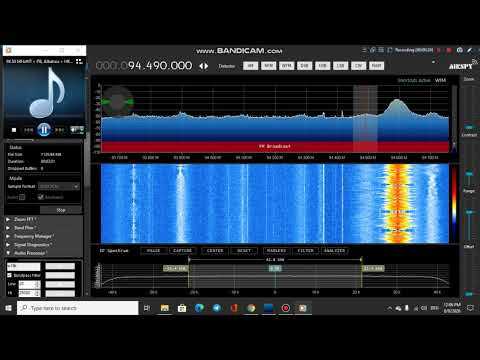Select the RAW detector mode
The height and width of the screenshot is (360, 480).
[x=377, y=66]
